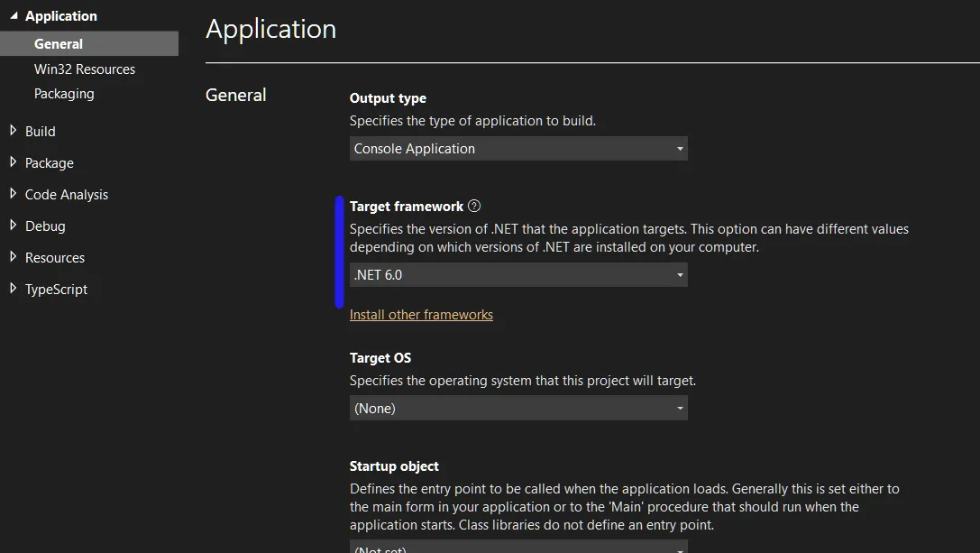This screenshot has width=980, height=553.
Task: Expand the Resources section arrow
Action: coord(14,257)
